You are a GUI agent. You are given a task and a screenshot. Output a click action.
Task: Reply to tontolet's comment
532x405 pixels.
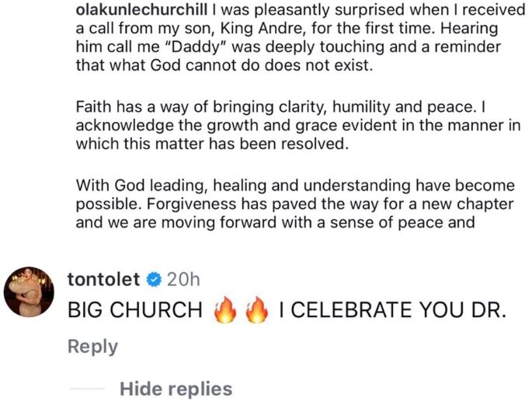92,347
